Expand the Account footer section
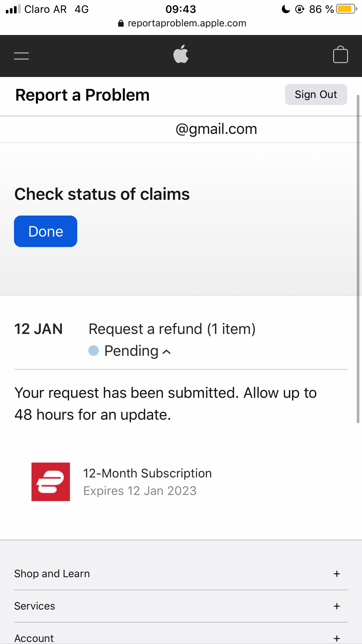Image resolution: width=362 pixels, height=644 pixels. [x=337, y=638]
